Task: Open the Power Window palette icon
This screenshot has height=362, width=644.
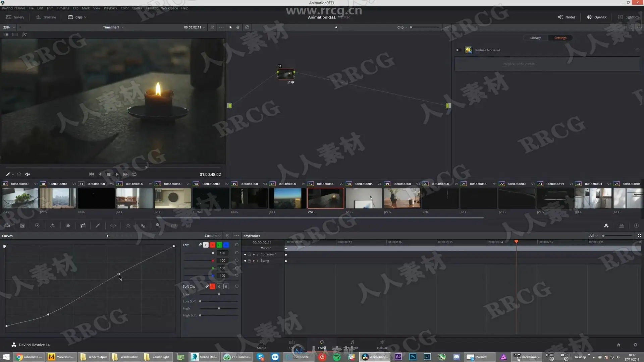Action: (113, 226)
